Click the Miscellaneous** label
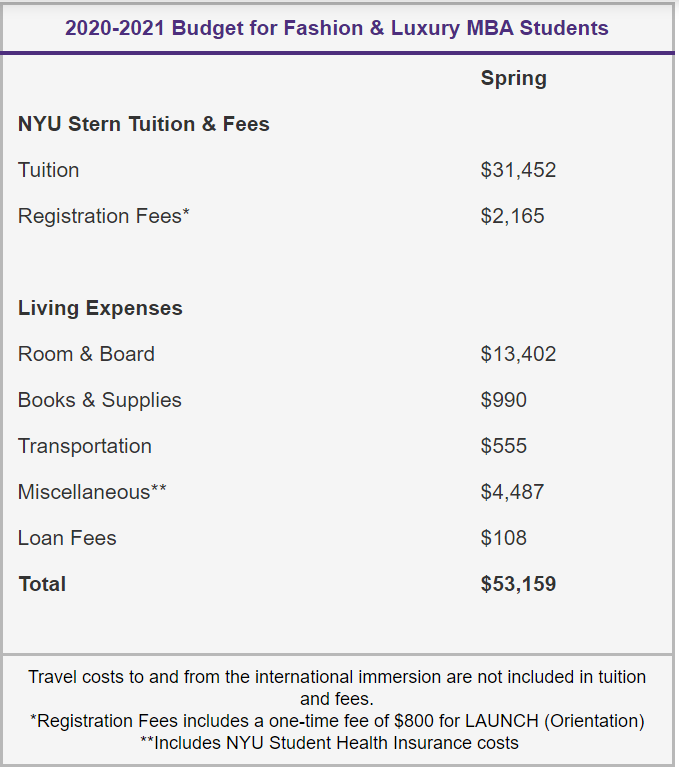The height and width of the screenshot is (768, 679). point(92,492)
